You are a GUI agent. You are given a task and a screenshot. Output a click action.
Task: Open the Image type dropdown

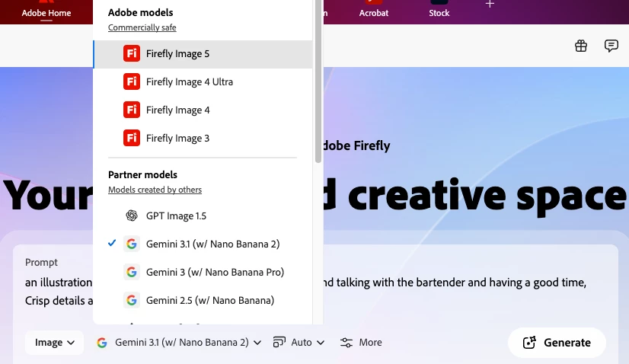(54, 343)
